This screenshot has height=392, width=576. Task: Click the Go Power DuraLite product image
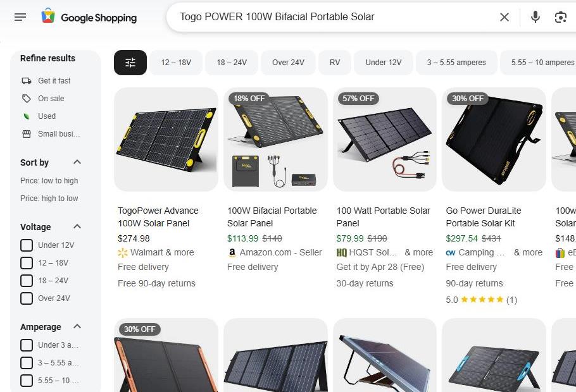click(494, 139)
